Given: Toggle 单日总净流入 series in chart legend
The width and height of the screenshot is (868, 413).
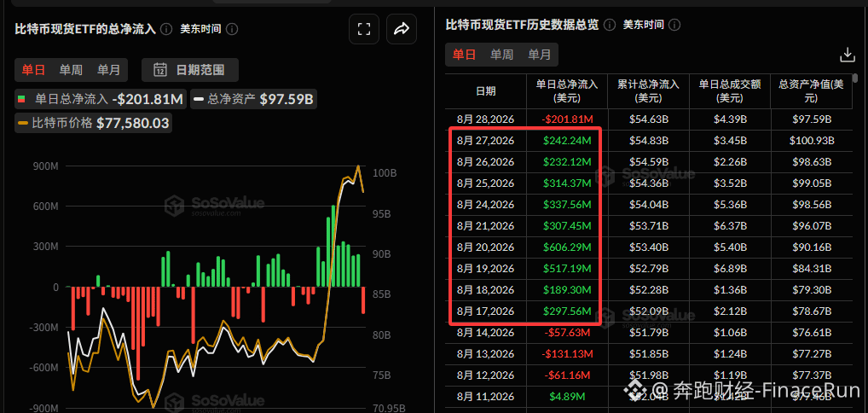Looking at the screenshot, I should 101,100.
